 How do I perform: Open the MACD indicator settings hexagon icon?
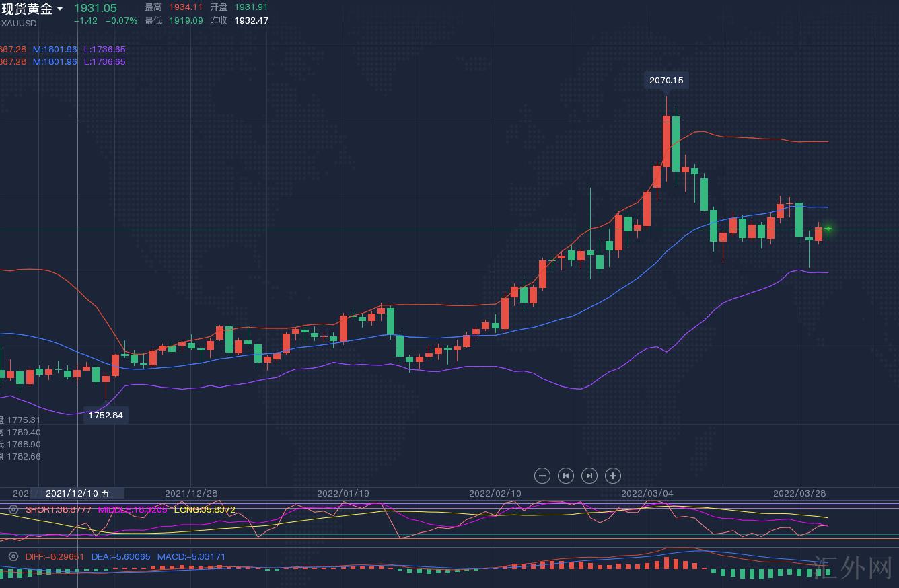tap(13, 557)
